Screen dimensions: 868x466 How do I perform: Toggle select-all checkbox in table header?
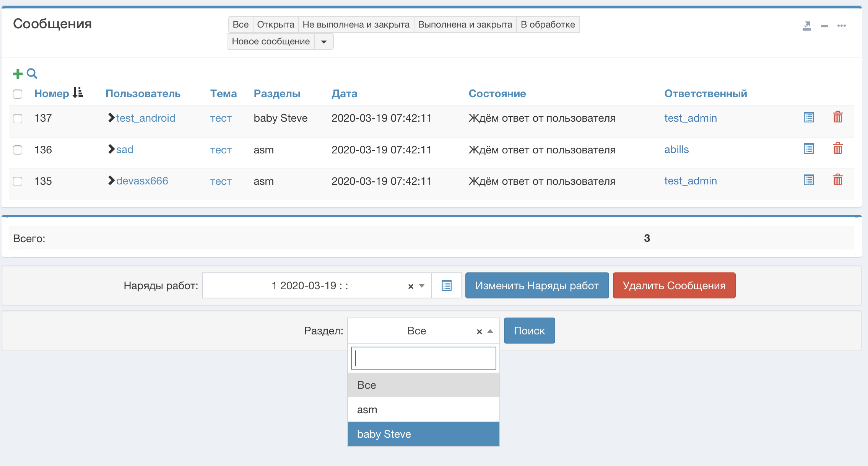coord(18,94)
